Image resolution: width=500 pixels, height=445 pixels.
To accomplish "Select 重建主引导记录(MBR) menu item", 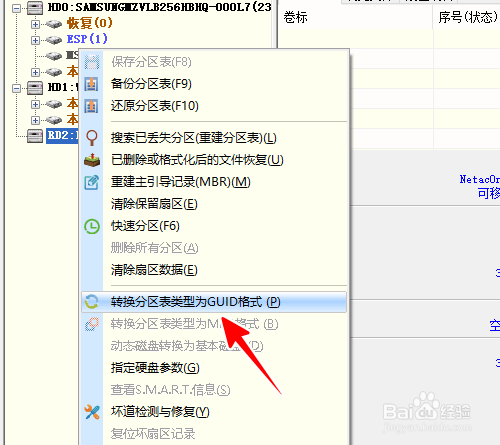I will click(214, 182).
